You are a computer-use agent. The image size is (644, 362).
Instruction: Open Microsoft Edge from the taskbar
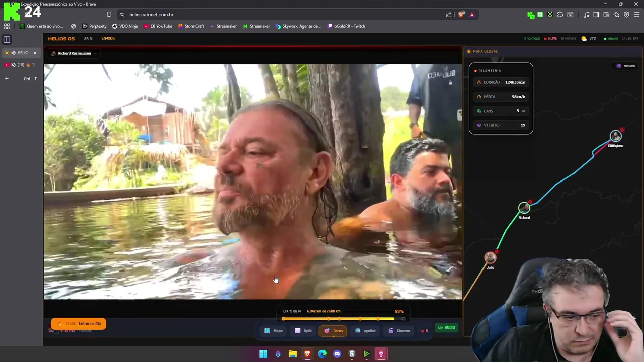click(x=323, y=354)
